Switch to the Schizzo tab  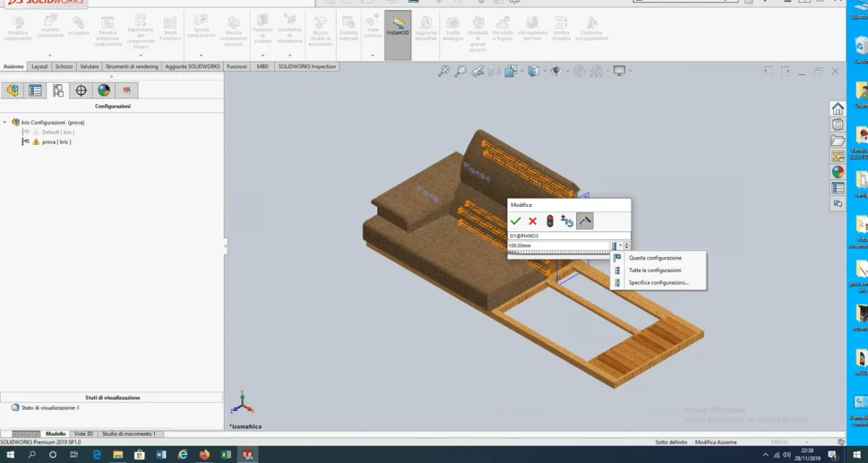(64, 67)
